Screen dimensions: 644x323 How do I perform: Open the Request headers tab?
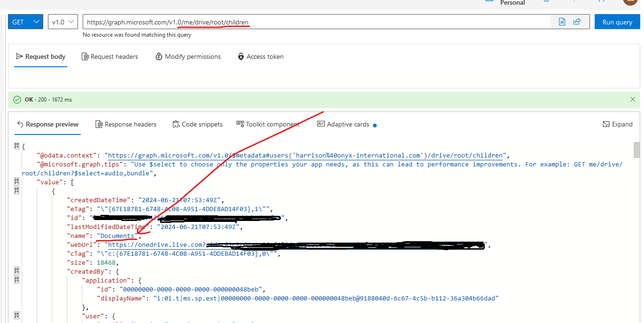110,57
